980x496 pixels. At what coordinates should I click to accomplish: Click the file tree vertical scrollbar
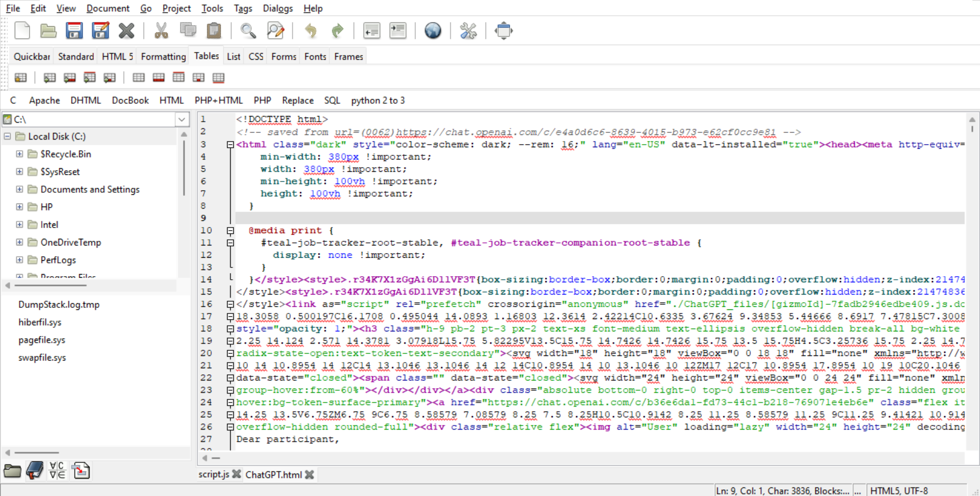click(x=184, y=169)
